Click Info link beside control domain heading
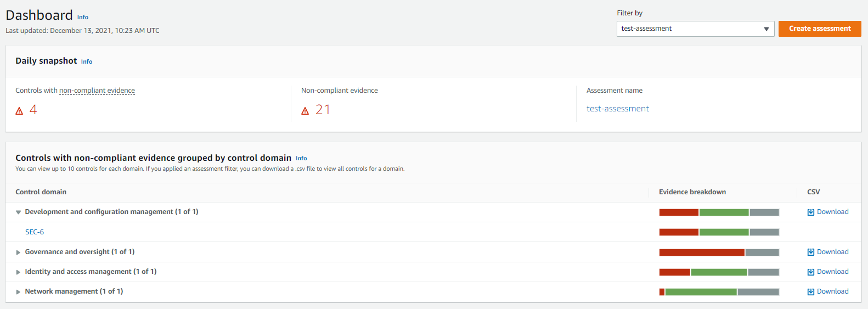This screenshot has width=868, height=309. (301, 159)
